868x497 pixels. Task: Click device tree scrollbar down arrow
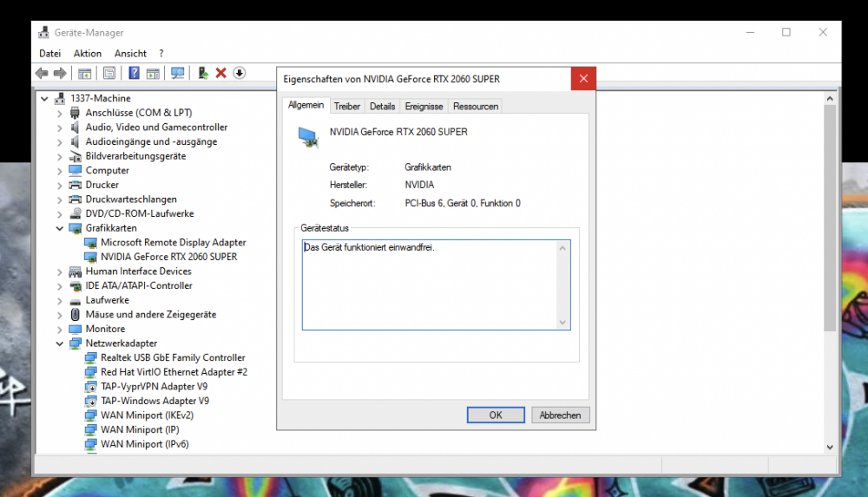(830, 448)
